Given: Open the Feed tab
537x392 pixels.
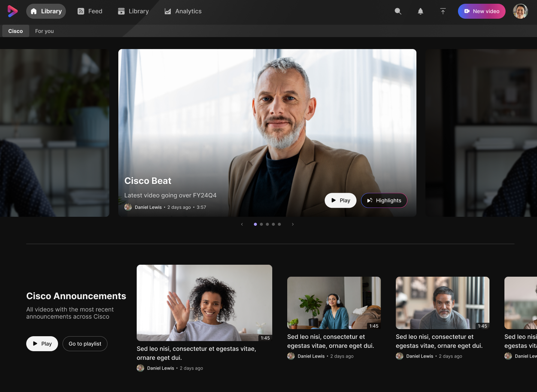Looking at the screenshot, I should point(90,11).
